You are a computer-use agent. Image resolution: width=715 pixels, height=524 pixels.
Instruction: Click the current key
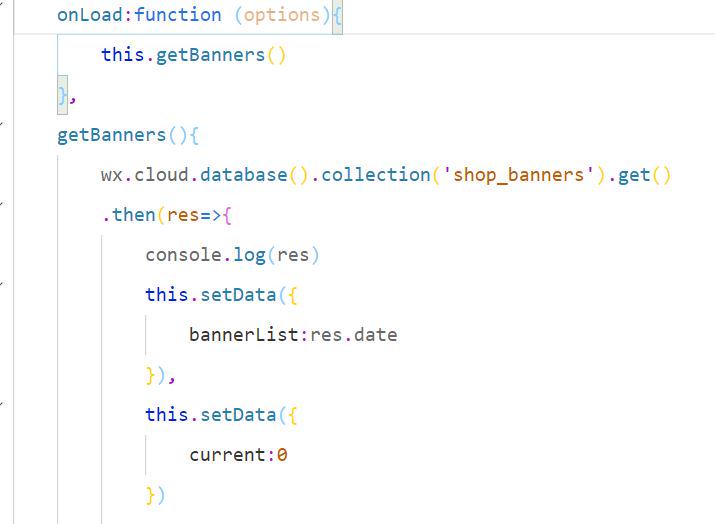(x=227, y=455)
